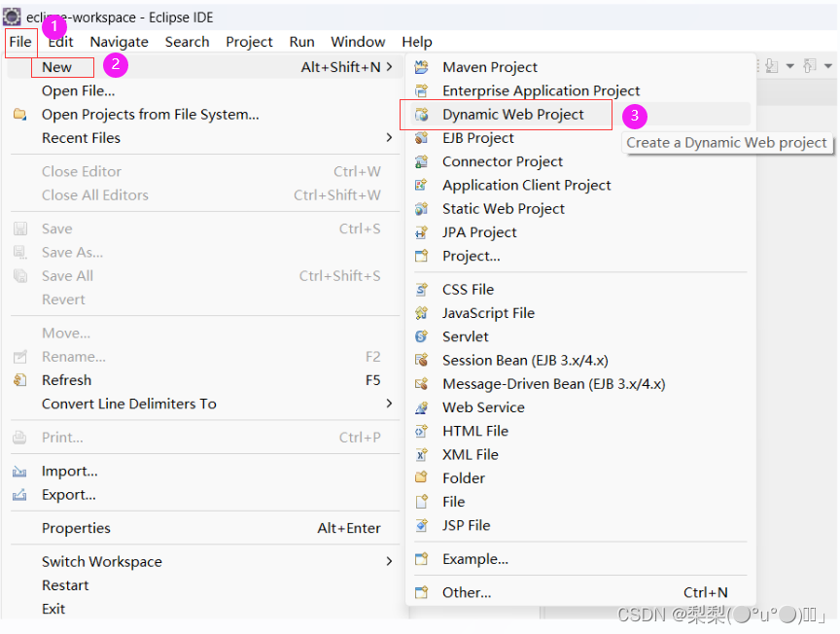Open the Search menu
The width and height of the screenshot is (840, 634).
[x=187, y=42]
